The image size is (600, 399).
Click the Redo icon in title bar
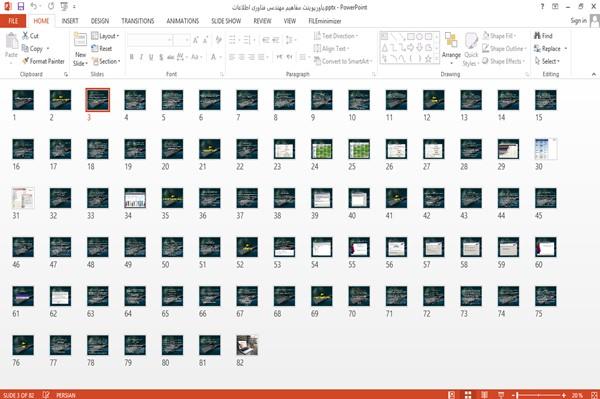coord(51,7)
